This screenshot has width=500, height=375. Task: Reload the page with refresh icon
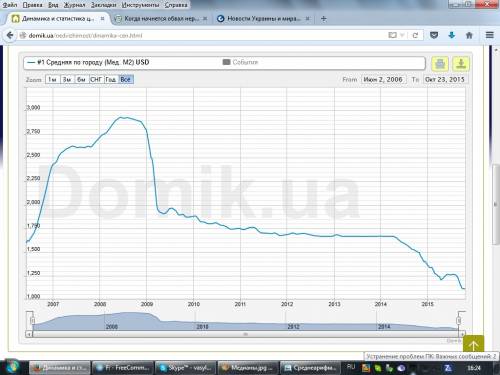[x=415, y=35]
